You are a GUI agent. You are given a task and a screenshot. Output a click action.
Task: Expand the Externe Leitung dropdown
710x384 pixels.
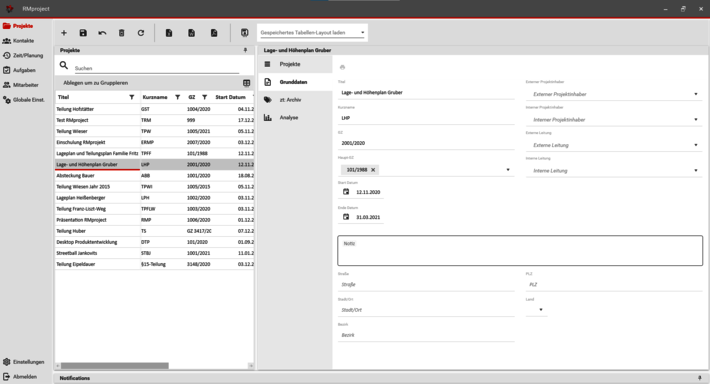(x=696, y=145)
